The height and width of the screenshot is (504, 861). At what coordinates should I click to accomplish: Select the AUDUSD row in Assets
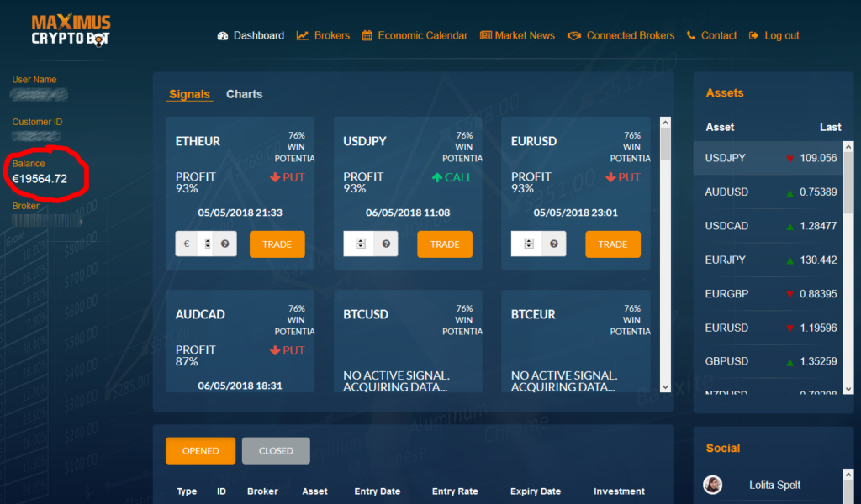pyautogui.click(x=769, y=192)
